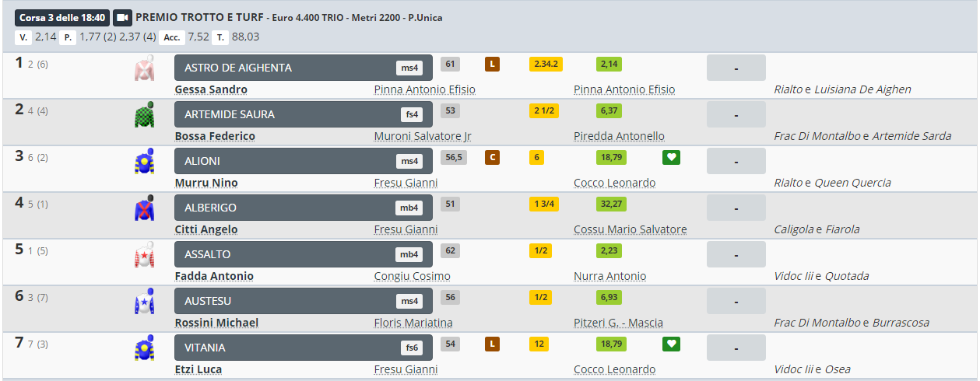980x381 pixels.
Task: Click Assalto's red star silks icon
Action: pyautogui.click(x=144, y=255)
